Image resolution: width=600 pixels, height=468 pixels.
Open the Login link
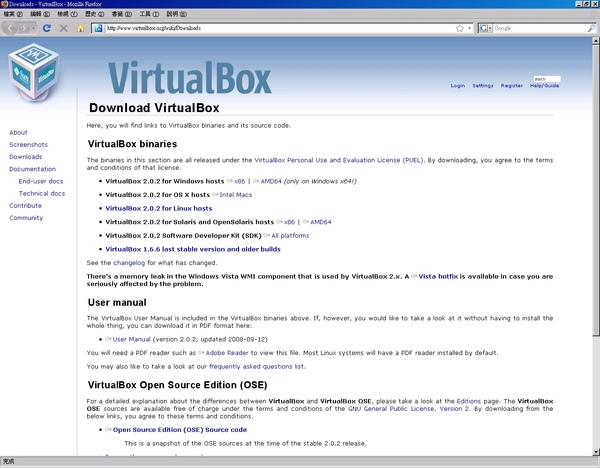pyautogui.click(x=458, y=86)
